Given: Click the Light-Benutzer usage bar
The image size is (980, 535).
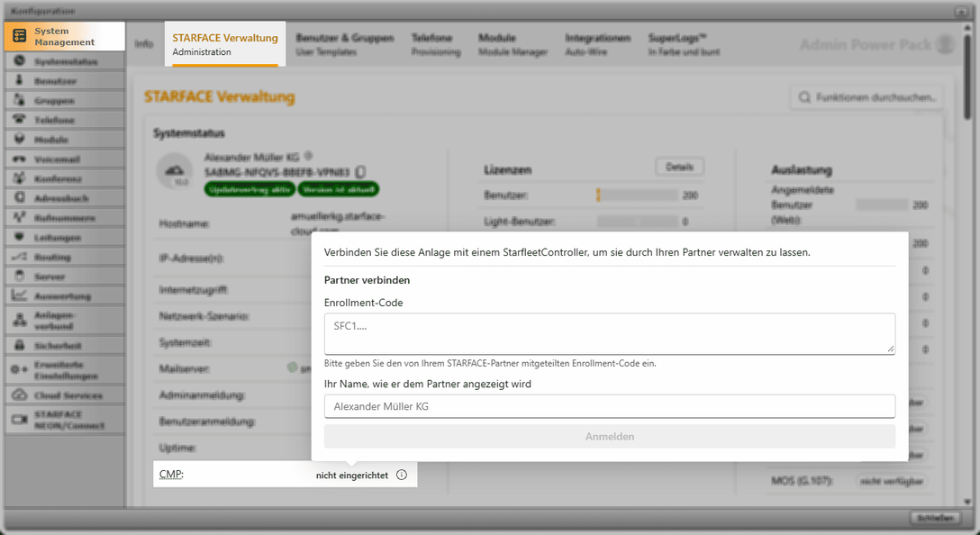Looking at the screenshot, I should pos(637,222).
